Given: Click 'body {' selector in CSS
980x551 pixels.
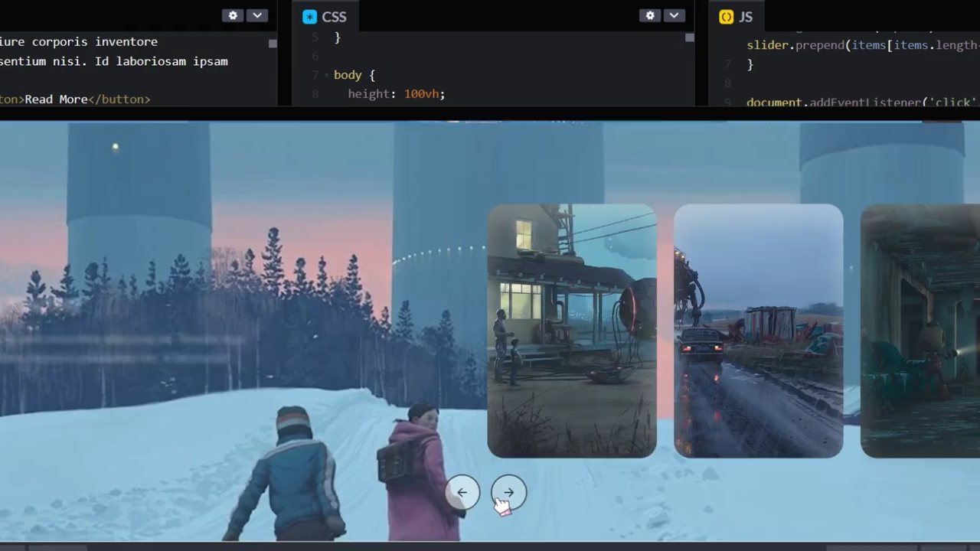Looking at the screenshot, I should coord(354,75).
